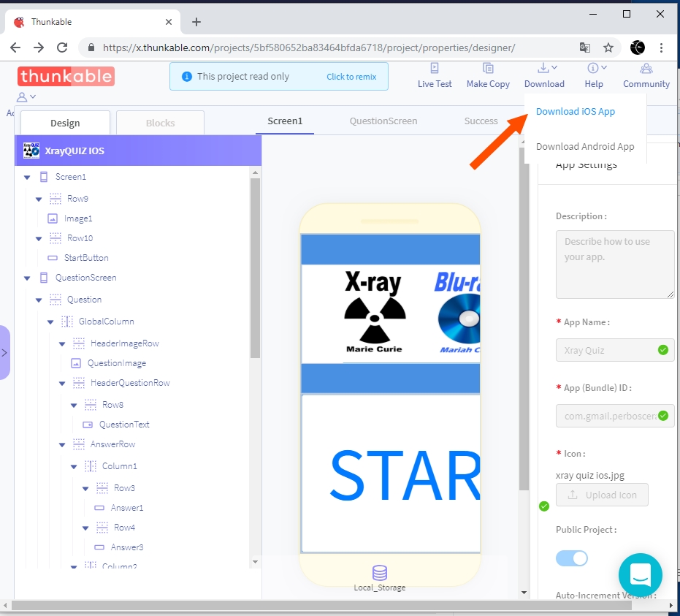The width and height of the screenshot is (680, 616).
Task: Click the browser translate icon
Action: [x=585, y=47]
